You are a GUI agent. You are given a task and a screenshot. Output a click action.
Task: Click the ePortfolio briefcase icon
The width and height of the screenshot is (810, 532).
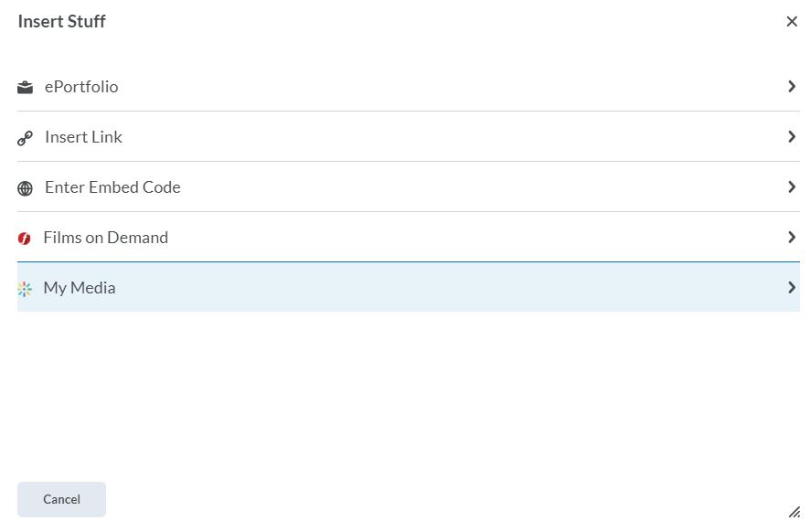click(x=25, y=88)
